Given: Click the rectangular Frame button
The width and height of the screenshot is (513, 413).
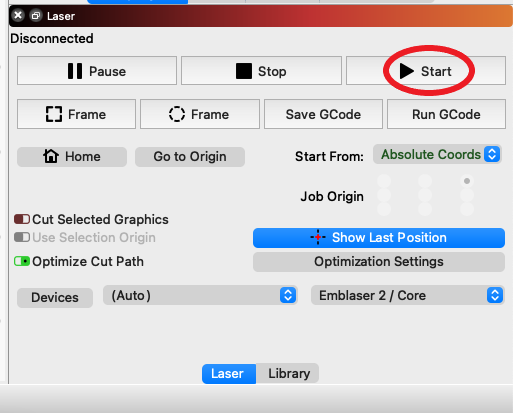Looking at the screenshot, I should [x=76, y=114].
